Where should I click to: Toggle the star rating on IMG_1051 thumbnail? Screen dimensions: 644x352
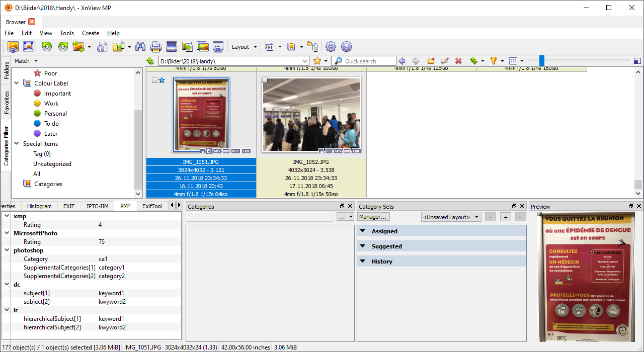point(162,80)
